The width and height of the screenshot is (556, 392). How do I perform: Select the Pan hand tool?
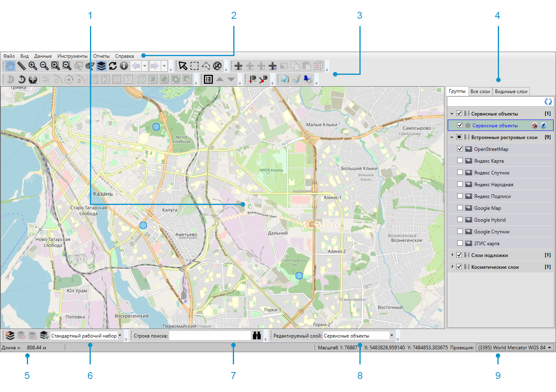[10, 66]
